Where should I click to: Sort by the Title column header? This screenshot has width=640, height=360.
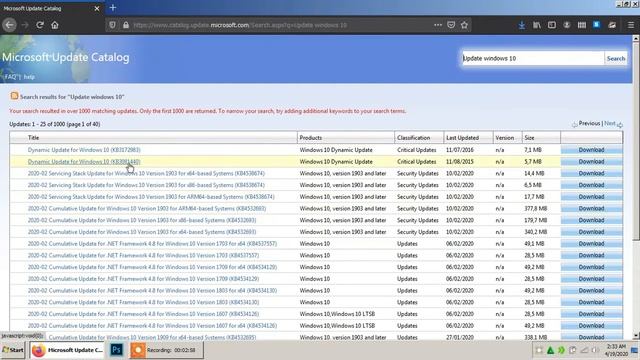pyautogui.click(x=33, y=138)
